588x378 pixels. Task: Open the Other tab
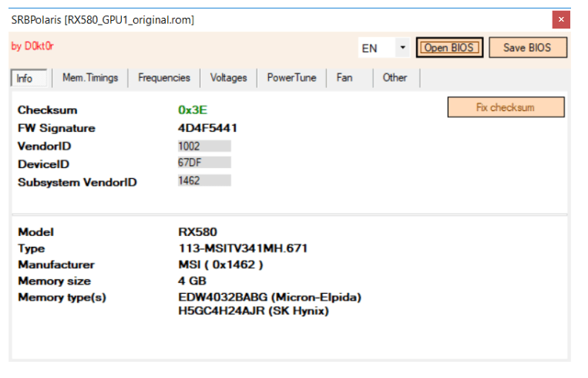[x=395, y=78]
